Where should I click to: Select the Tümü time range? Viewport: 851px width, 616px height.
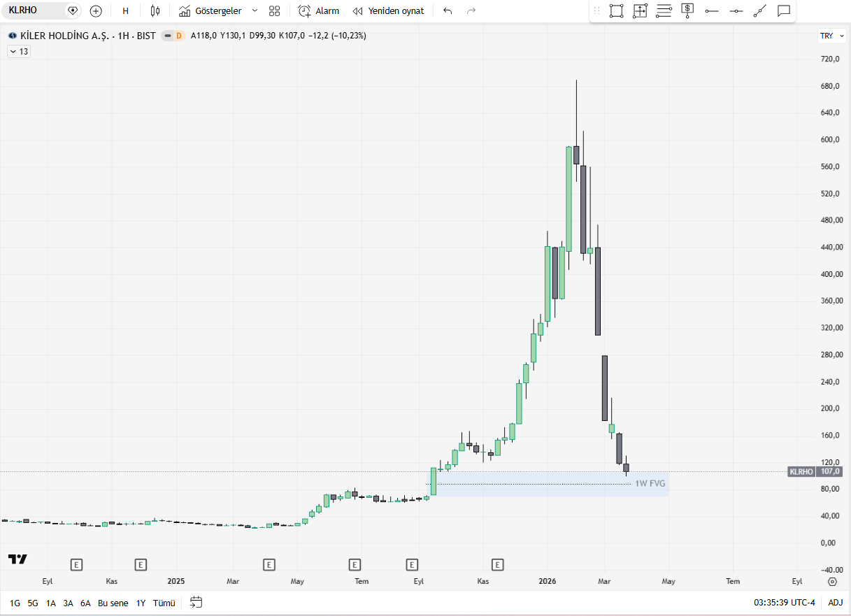pos(164,603)
